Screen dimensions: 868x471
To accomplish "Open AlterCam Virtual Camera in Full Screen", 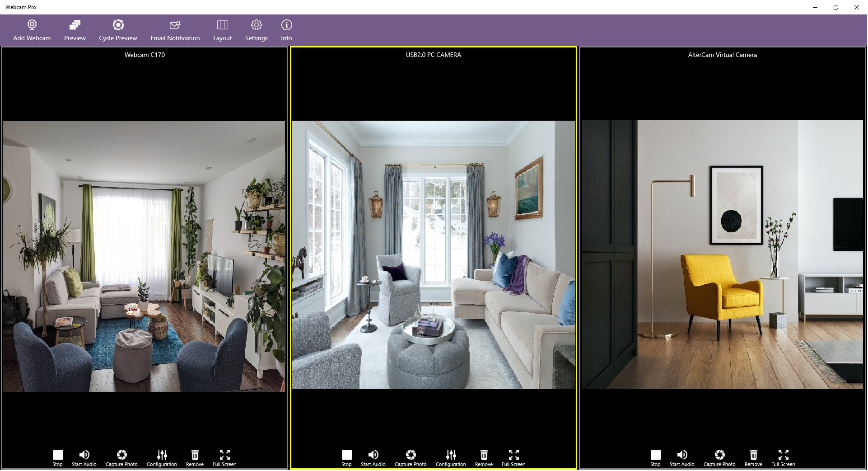I will pos(783,456).
